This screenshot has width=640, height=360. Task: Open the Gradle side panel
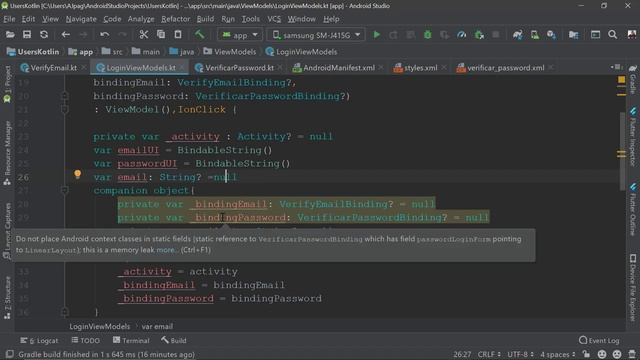point(633,80)
